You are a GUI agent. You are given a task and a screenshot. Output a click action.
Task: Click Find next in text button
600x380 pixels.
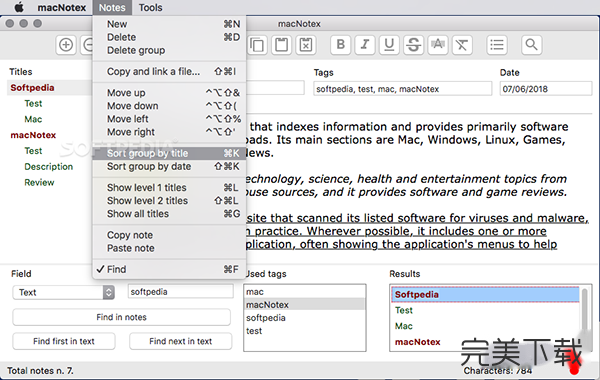[181, 341]
